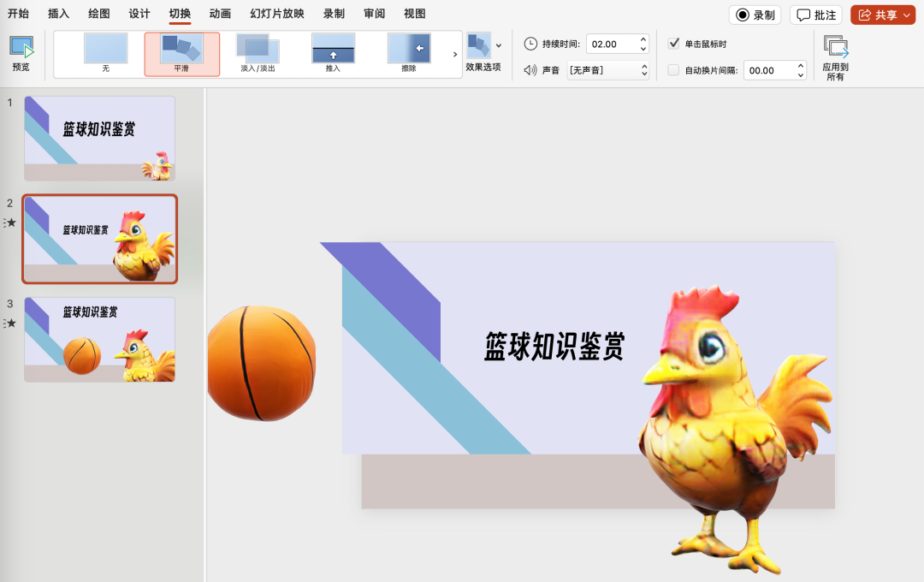Apply the 擦除 wipe transition
This screenshot has width=924, height=582.
[x=408, y=53]
